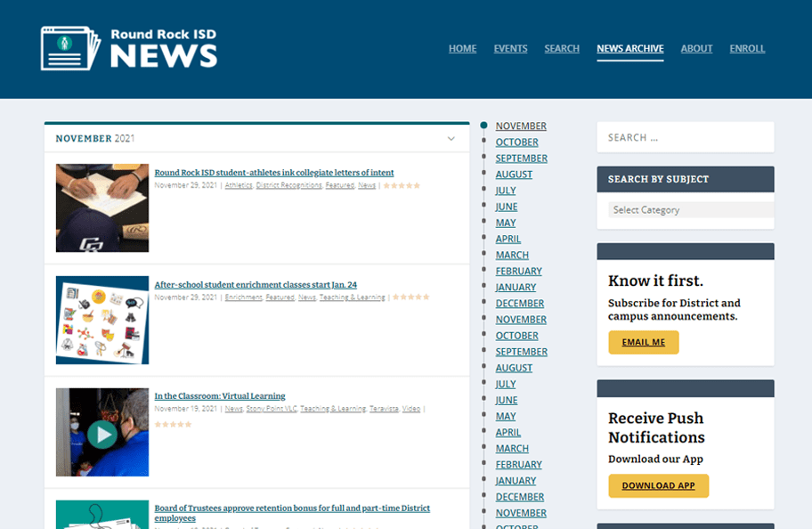Click Teaching & Learning tag under enrichment article
The width and height of the screenshot is (812, 529).
353,297
